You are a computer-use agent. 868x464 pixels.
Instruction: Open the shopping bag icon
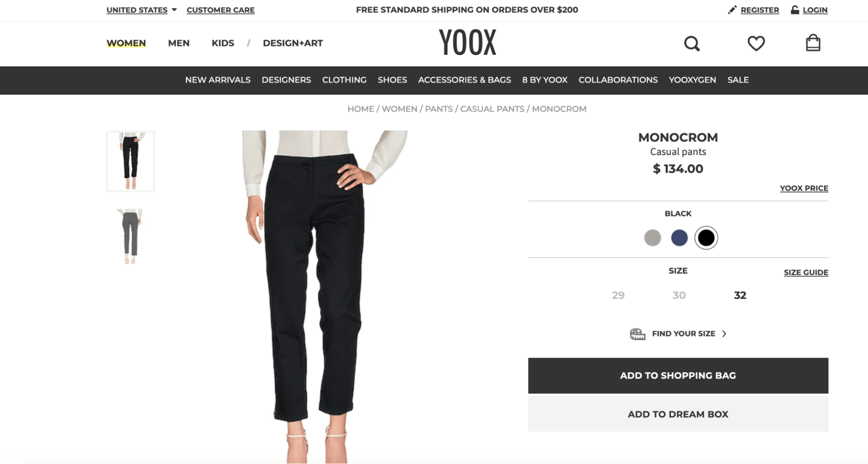813,43
